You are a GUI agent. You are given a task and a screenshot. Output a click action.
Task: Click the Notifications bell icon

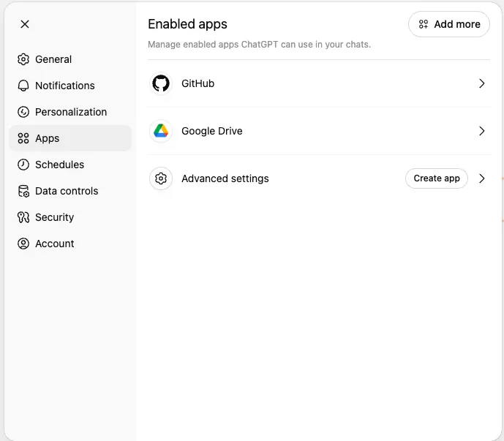point(23,86)
